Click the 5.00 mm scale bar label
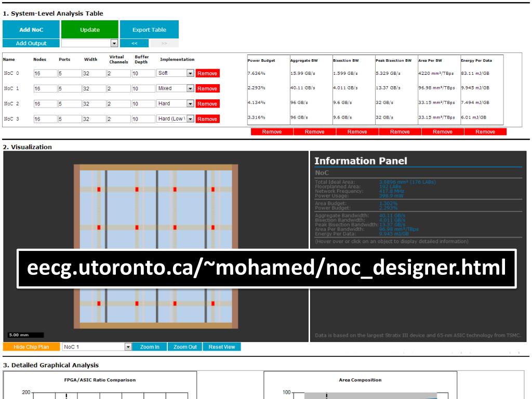 click(x=19, y=335)
